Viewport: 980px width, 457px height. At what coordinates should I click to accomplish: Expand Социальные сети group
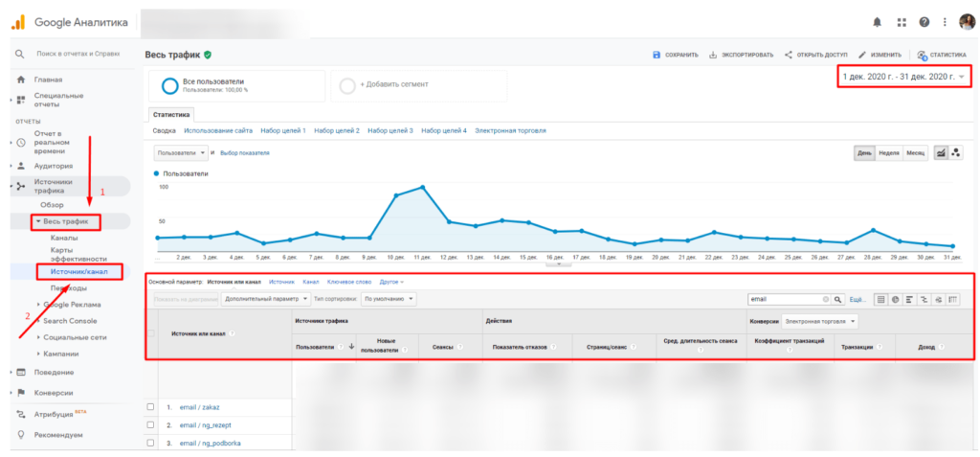pos(75,337)
